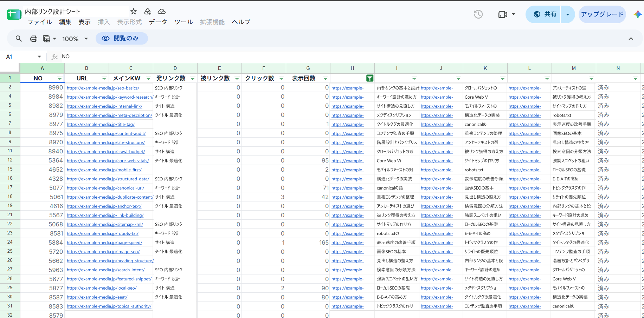Image resolution: width=644 pixels, height=318 pixels.
Task: Select cell with 表示回数 value 165
Action: [308, 243]
